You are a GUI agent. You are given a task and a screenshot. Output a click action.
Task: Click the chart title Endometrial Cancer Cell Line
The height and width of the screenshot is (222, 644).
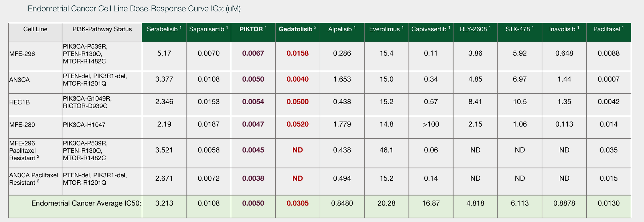(x=134, y=9)
